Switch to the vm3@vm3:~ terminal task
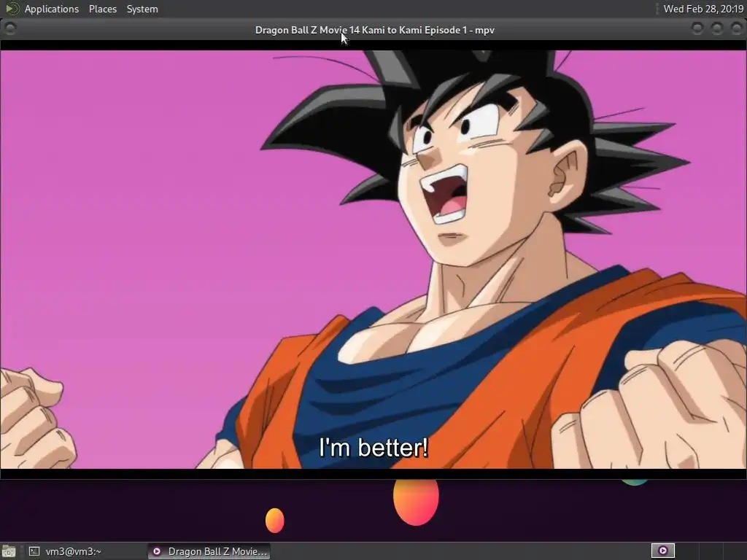The height and width of the screenshot is (560, 747). pos(86,551)
